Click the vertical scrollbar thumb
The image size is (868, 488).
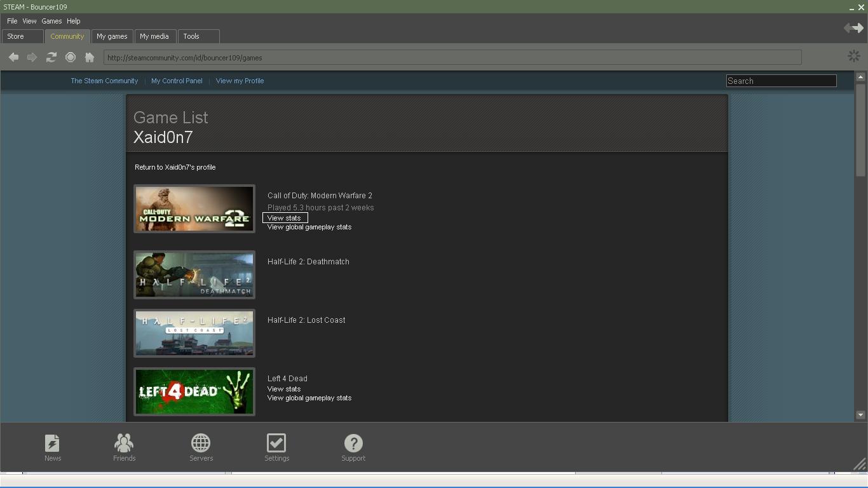coord(860,130)
